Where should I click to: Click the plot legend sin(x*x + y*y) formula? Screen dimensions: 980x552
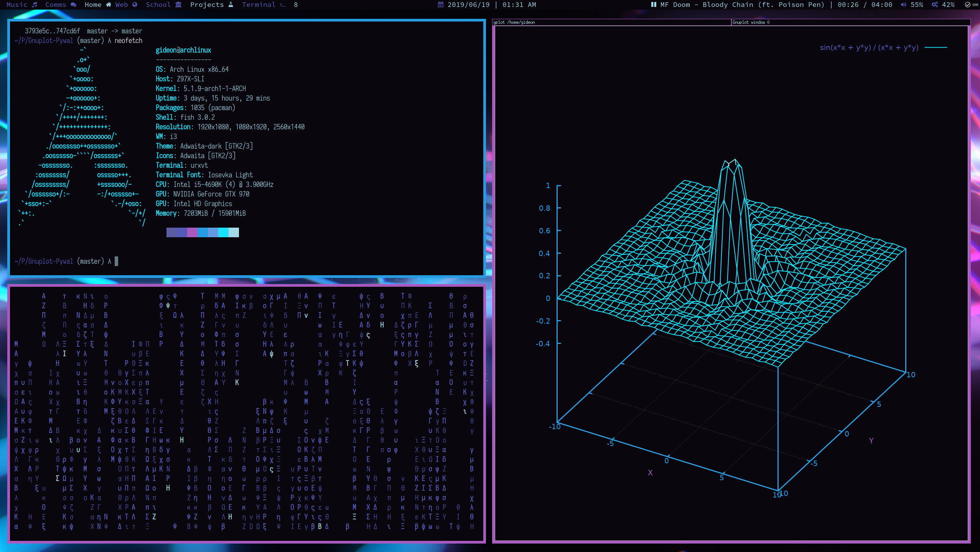(869, 48)
